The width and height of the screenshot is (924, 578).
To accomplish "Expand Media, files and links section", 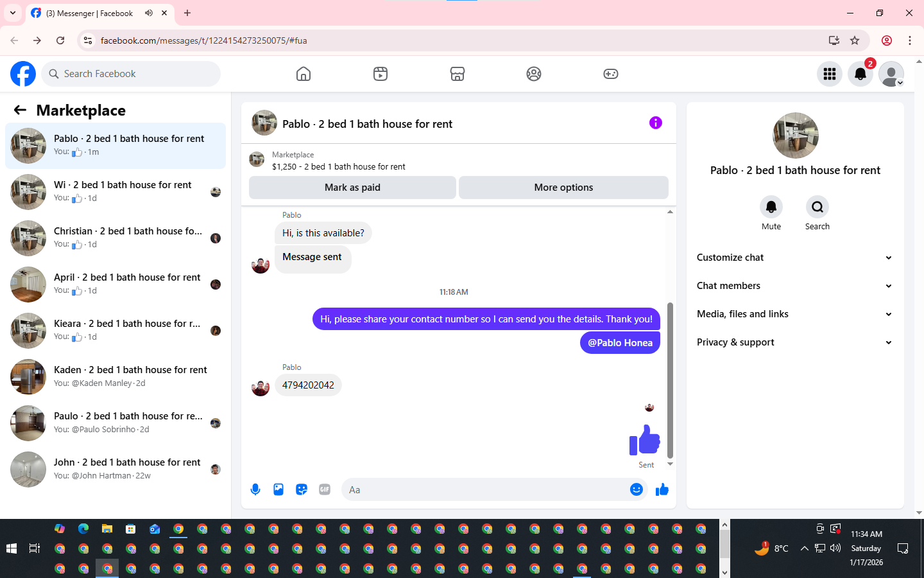I will coord(795,314).
